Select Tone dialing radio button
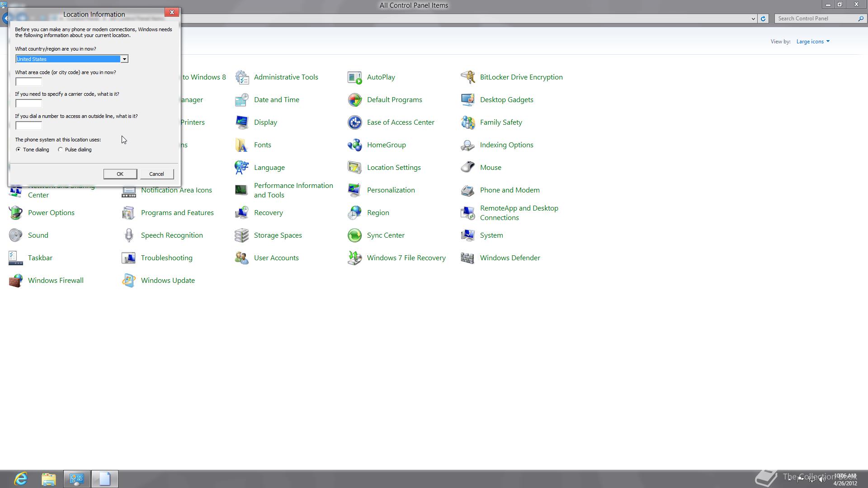 [18, 150]
